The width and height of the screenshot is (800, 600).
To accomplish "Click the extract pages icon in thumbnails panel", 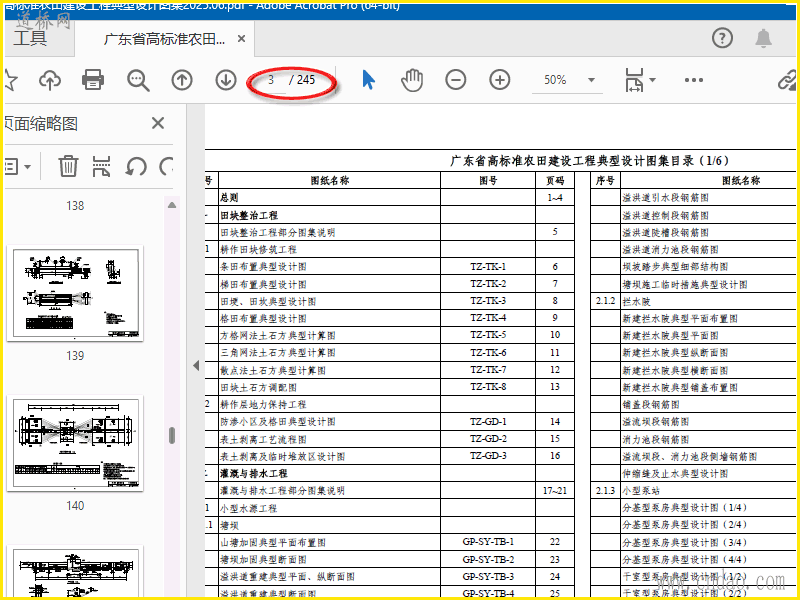I will 102,166.
